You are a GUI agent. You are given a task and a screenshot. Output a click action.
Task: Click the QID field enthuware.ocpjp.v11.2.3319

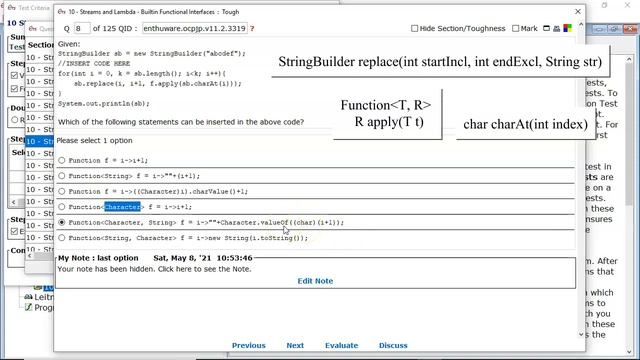[x=195, y=28]
